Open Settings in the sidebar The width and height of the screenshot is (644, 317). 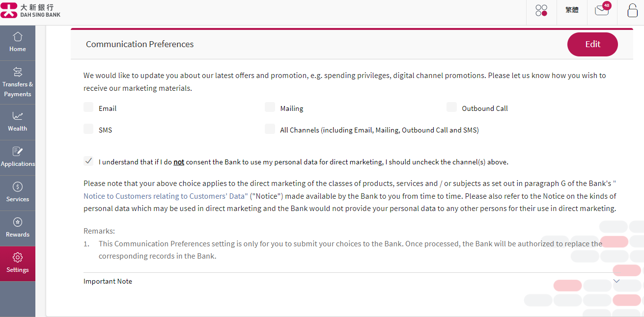coord(18,263)
